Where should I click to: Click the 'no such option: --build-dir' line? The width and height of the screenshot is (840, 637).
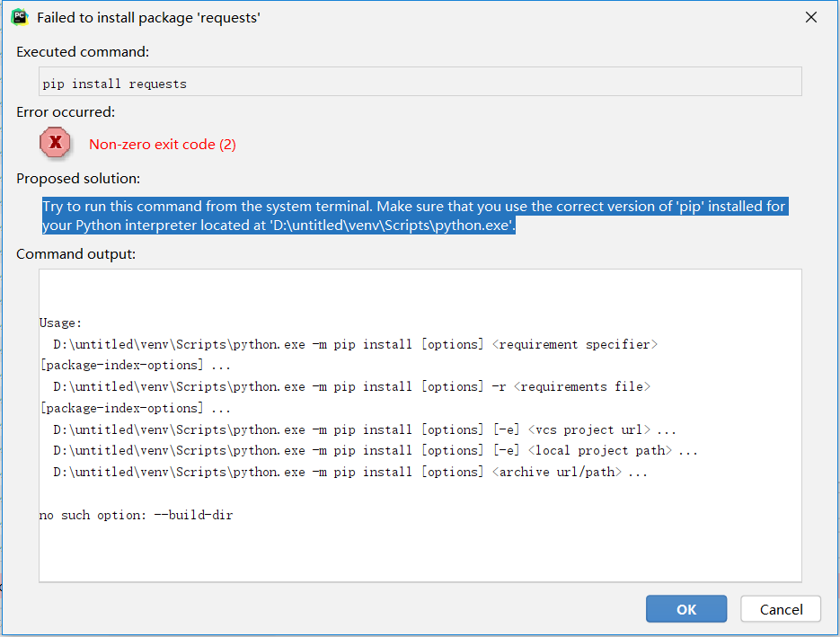(x=137, y=516)
